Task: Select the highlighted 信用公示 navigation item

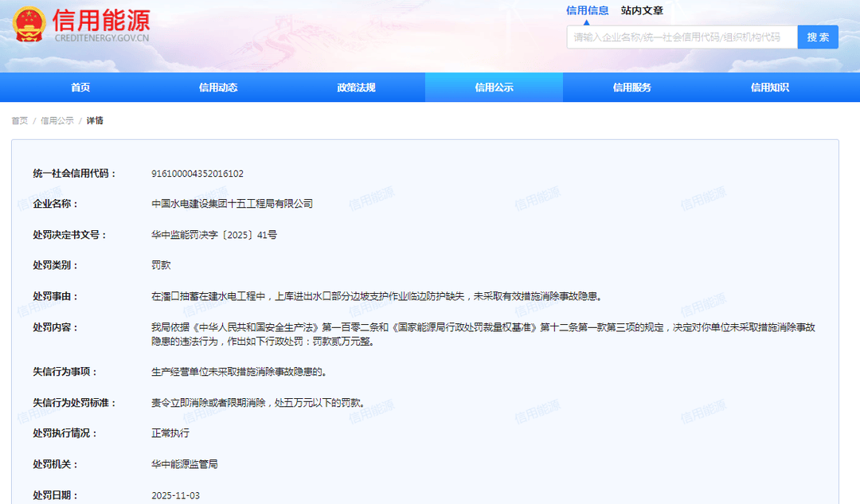Action: [x=494, y=88]
